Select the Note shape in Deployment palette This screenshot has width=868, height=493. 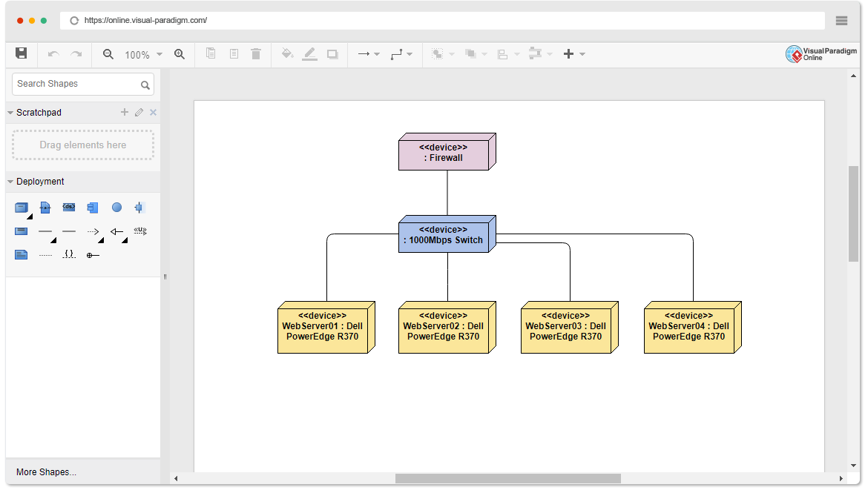[21, 255]
